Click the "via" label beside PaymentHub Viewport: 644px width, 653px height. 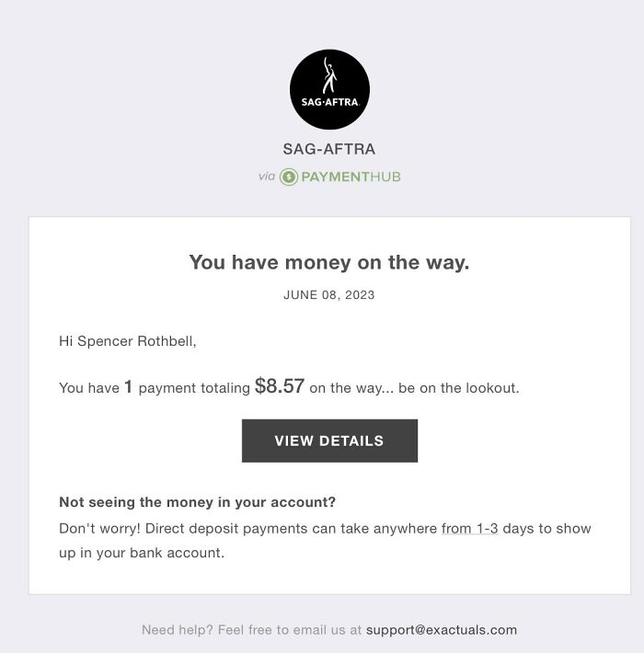[x=267, y=177]
